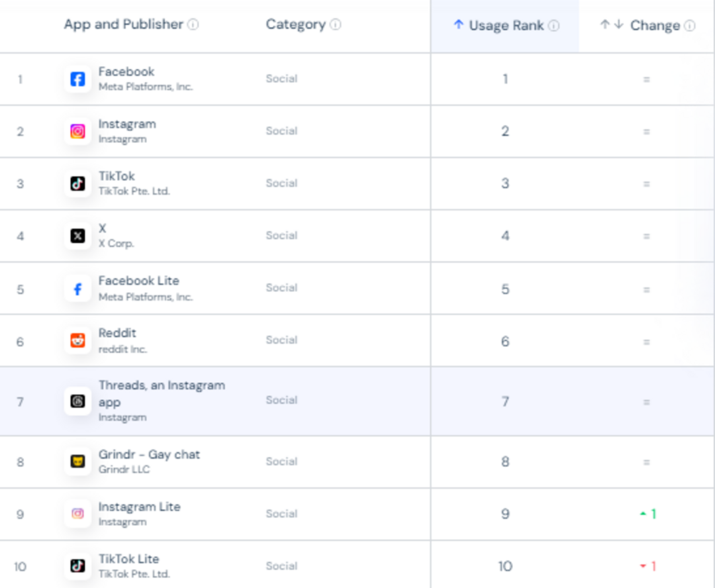This screenshot has height=588, width=715.
Task: Click the Reddit app icon
Action: click(x=77, y=341)
